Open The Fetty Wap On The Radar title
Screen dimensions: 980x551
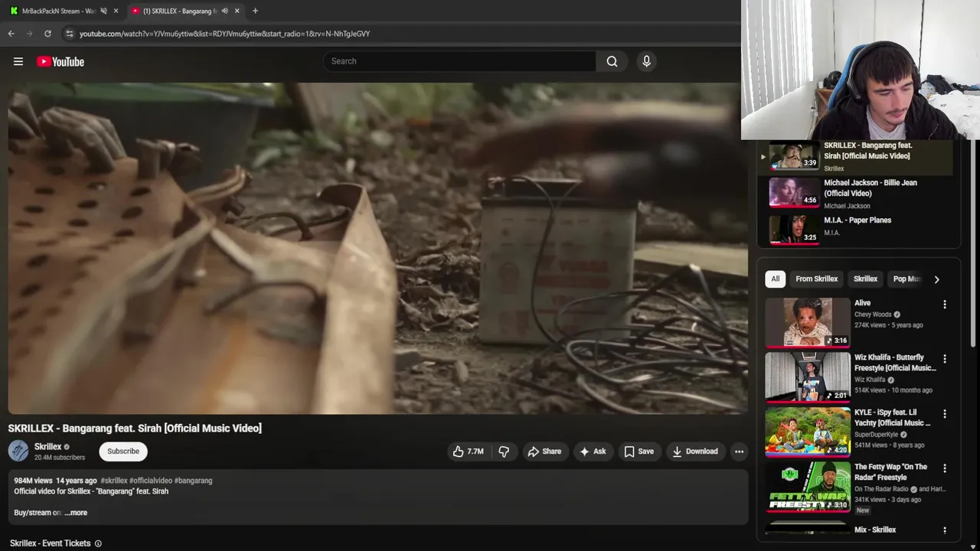point(890,472)
